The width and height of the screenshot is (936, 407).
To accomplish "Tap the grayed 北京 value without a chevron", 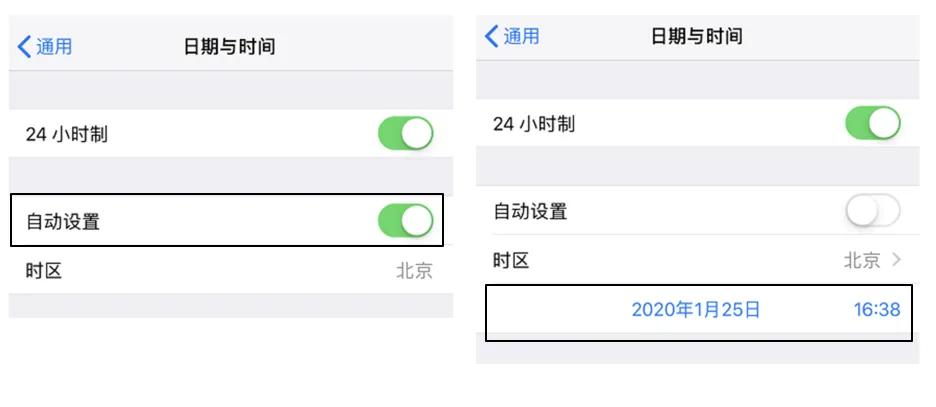I will 414,270.
